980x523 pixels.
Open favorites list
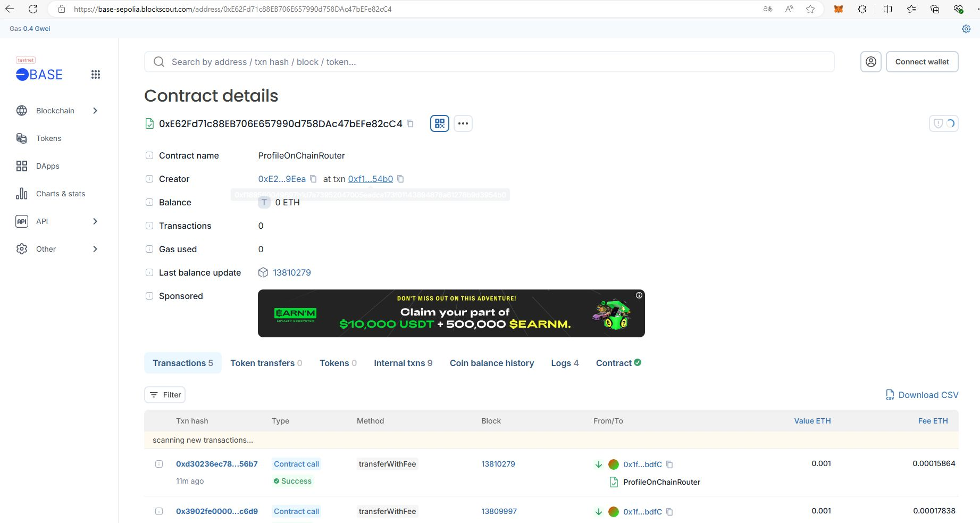pos(911,9)
